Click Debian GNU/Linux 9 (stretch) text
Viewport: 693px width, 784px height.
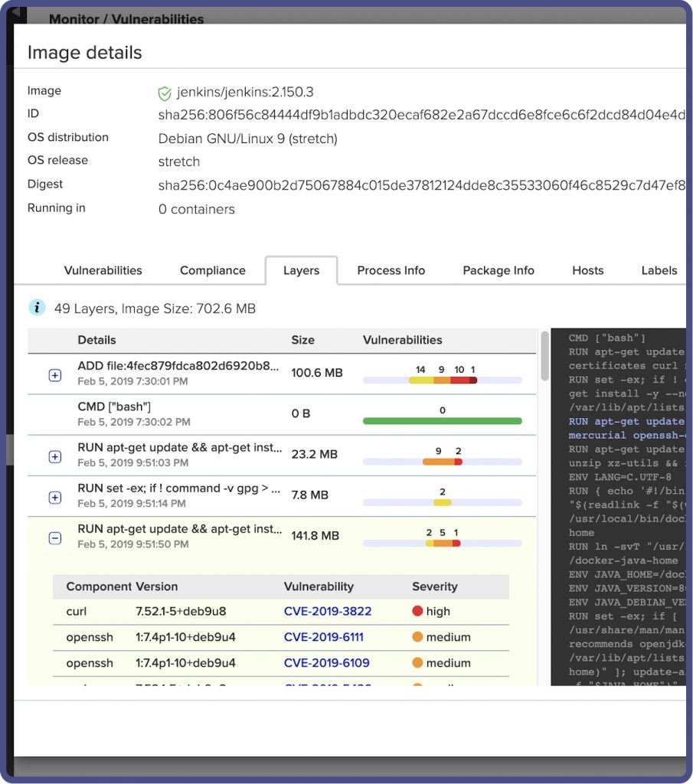pos(247,139)
